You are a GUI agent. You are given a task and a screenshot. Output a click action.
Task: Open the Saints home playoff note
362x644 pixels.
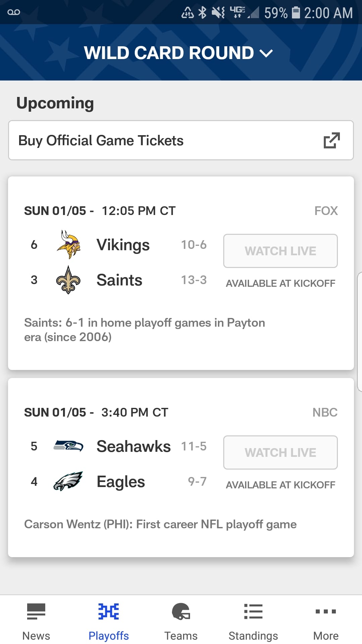(x=145, y=330)
